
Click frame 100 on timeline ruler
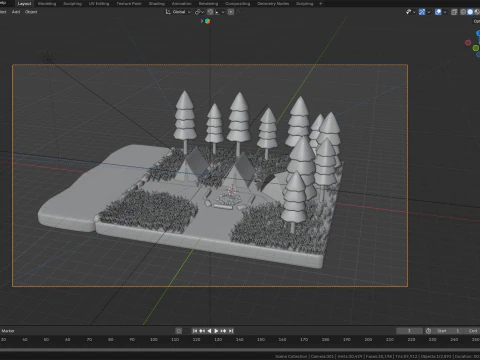154,339
